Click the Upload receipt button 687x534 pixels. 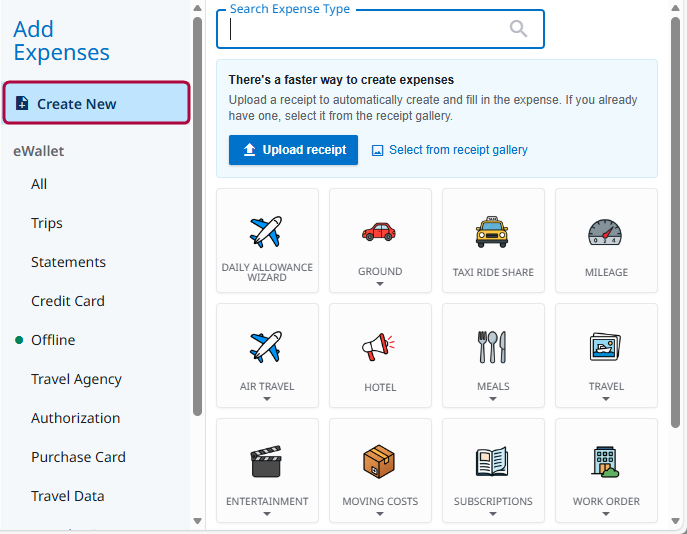[293, 150]
